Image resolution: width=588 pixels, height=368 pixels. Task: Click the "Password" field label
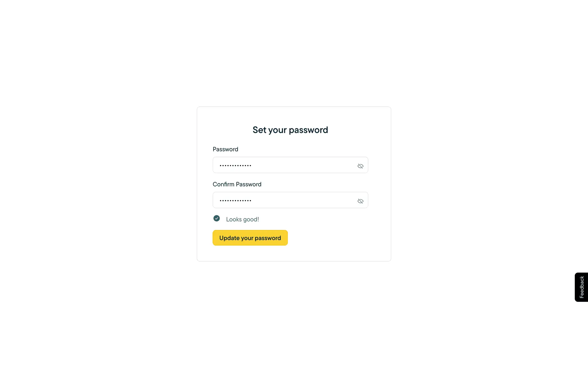click(x=225, y=149)
